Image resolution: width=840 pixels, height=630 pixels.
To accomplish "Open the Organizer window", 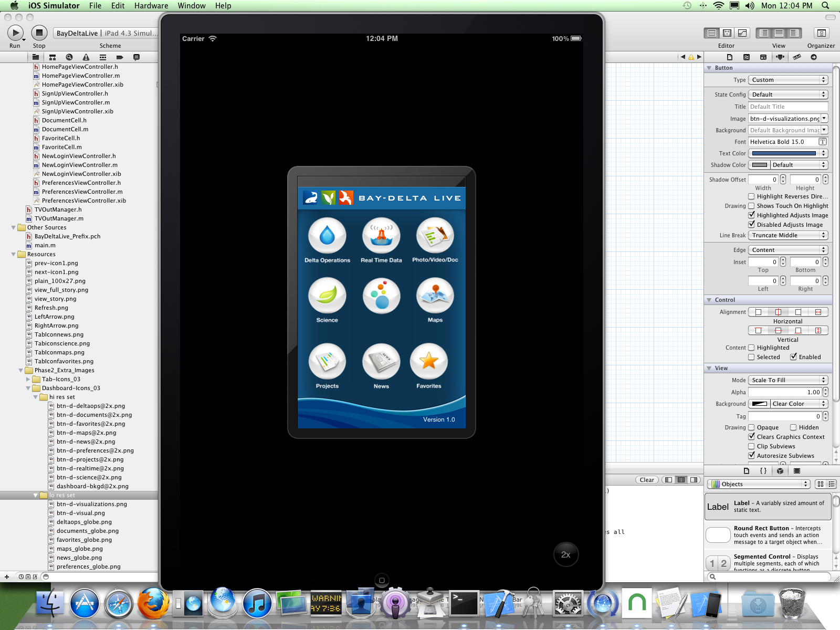I will click(822, 33).
